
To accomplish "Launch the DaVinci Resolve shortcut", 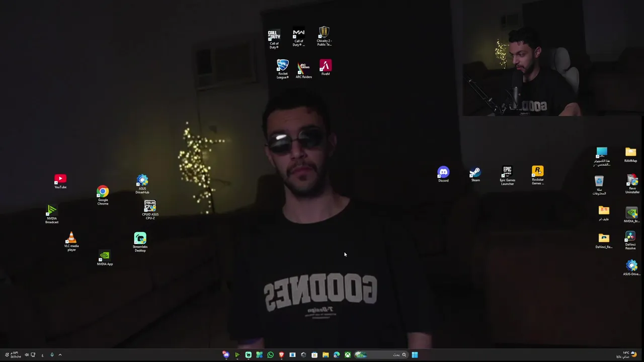I will point(630,241).
